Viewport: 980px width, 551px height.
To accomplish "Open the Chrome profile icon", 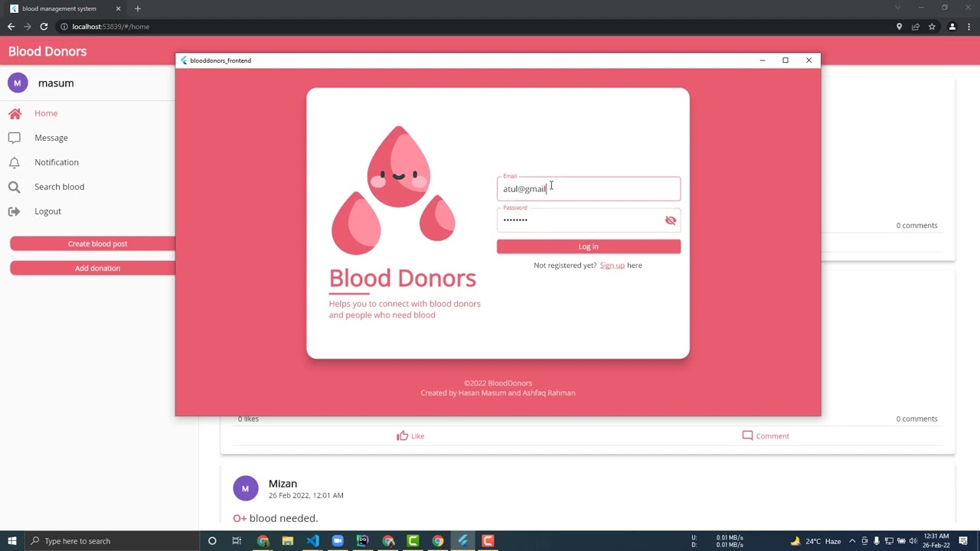I will (x=952, y=27).
